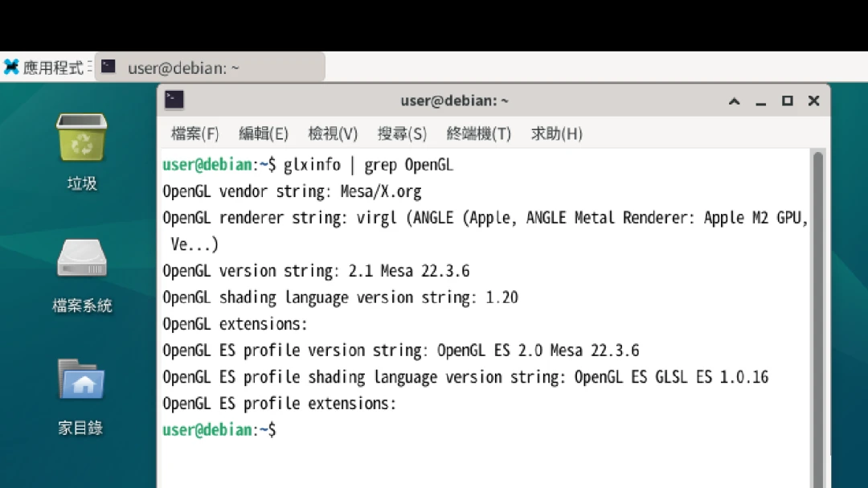The image size is (868, 488).
Task: Select the Trash desktop icon
Action: pos(81,137)
